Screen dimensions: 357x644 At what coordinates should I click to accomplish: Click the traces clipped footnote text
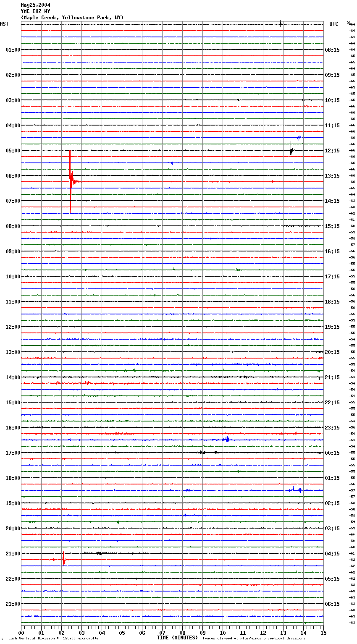[254, 639]
